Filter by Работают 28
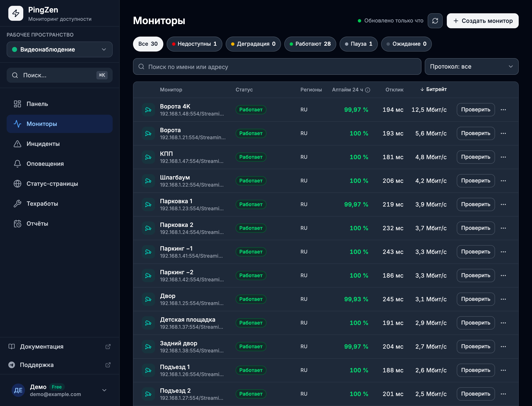 pyautogui.click(x=310, y=44)
